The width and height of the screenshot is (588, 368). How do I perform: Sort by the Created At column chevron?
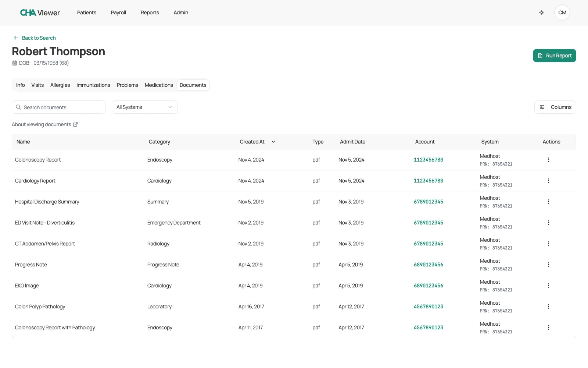point(273,142)
